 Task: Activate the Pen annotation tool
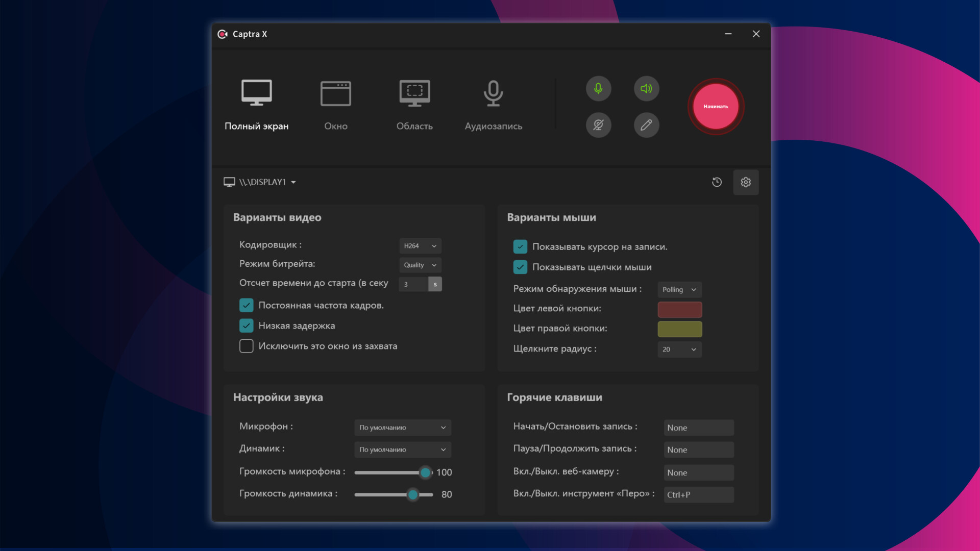[646, 125]
